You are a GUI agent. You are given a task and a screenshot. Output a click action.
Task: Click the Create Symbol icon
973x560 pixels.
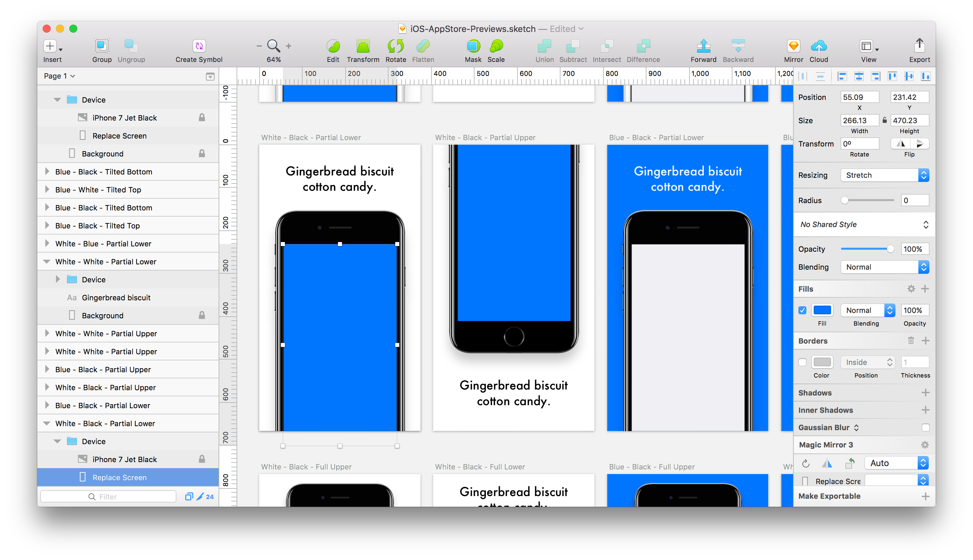pyautogui.click(x=199, y=46)
